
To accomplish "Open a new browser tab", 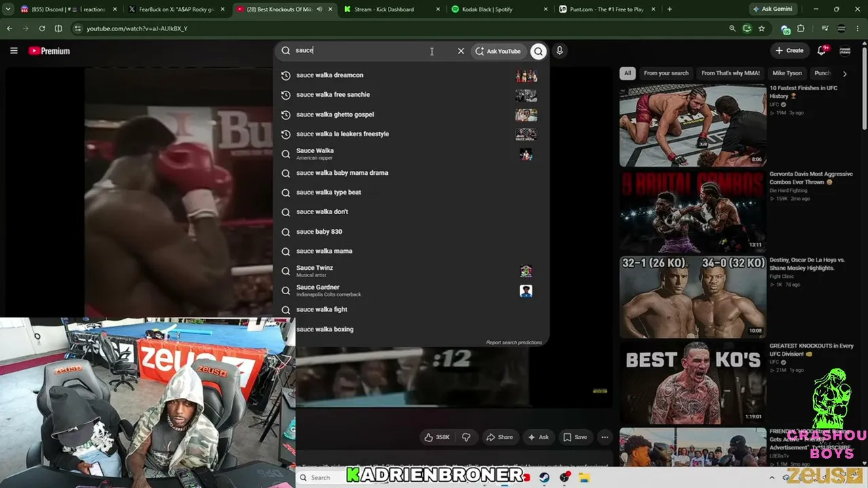I will pyautogui.click(x=669, y=9).
